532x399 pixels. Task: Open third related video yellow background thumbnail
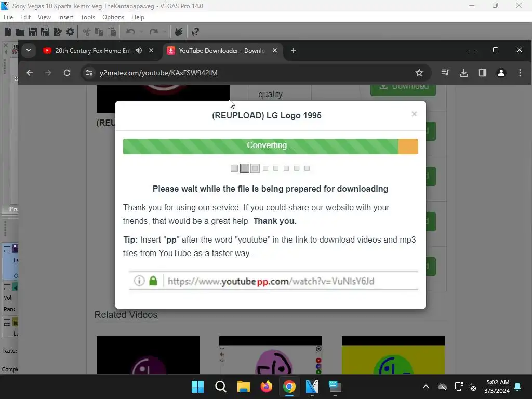point(393,355)
